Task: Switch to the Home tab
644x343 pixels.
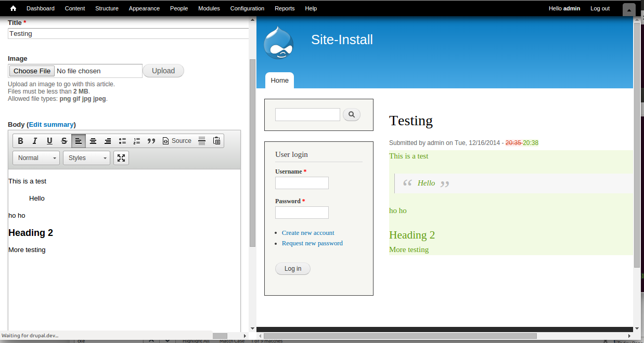Action: (279, 81)
